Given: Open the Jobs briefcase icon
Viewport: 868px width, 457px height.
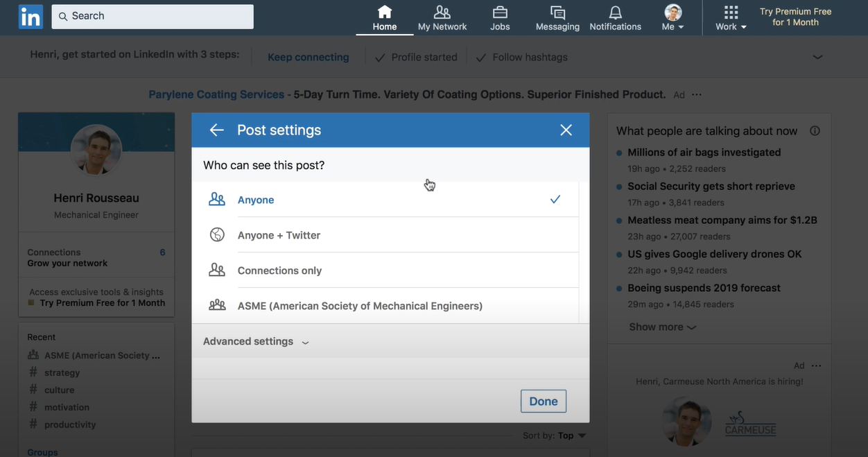Looking at the screenshot, I should (500, 12).
